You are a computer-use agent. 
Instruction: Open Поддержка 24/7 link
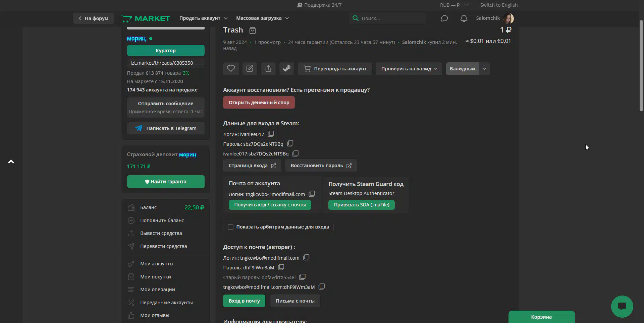point(319,5)
